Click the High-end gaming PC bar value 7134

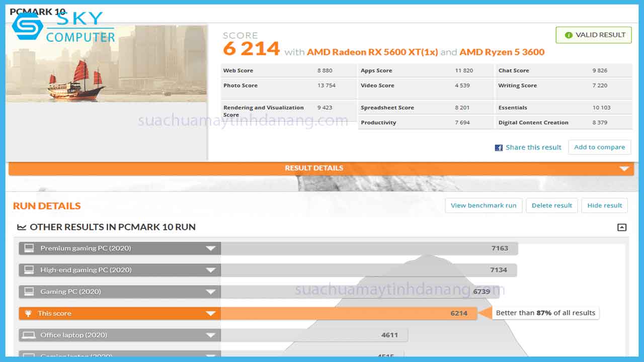point(499,270)
